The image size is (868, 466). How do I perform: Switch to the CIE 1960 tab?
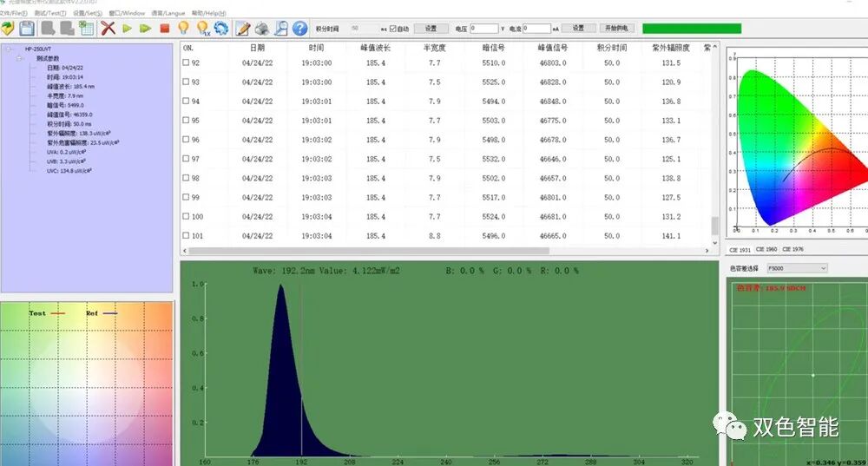tap(766, 250)
